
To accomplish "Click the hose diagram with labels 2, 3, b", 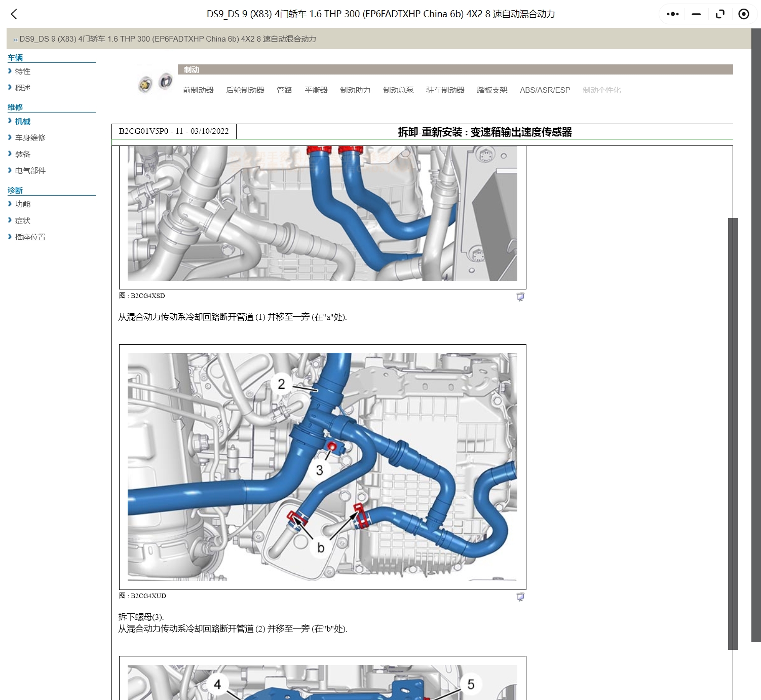I will [322, 466].
